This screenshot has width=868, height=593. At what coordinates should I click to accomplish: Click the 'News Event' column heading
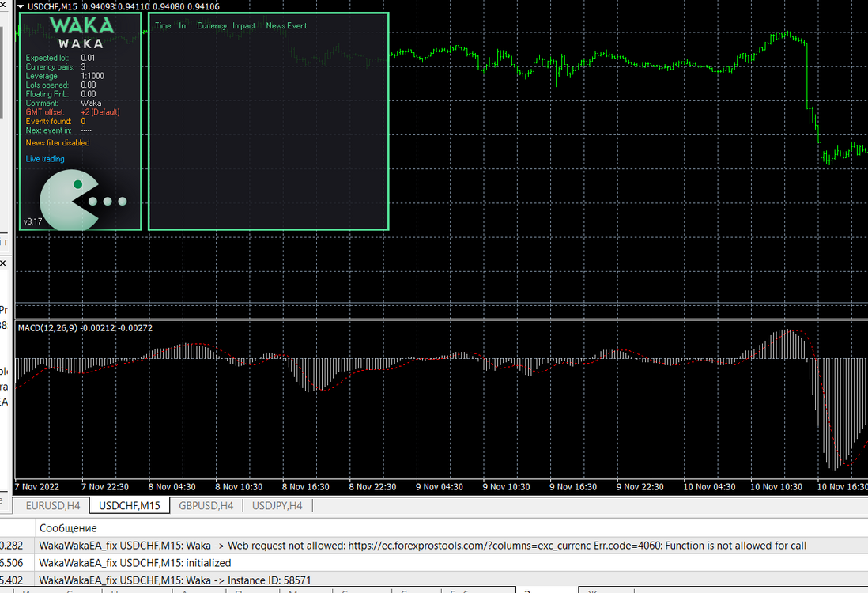[286, 26]
